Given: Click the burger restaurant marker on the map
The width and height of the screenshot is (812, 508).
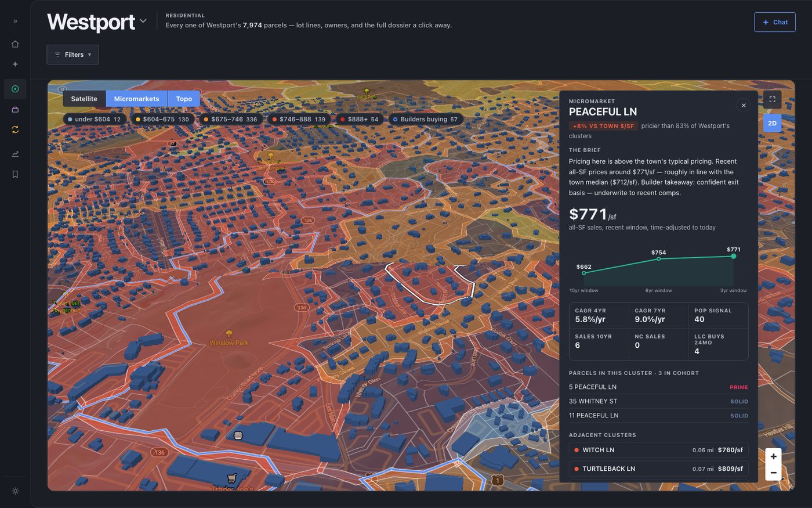Looking at the screenshot, I should [x=238, y=435].
